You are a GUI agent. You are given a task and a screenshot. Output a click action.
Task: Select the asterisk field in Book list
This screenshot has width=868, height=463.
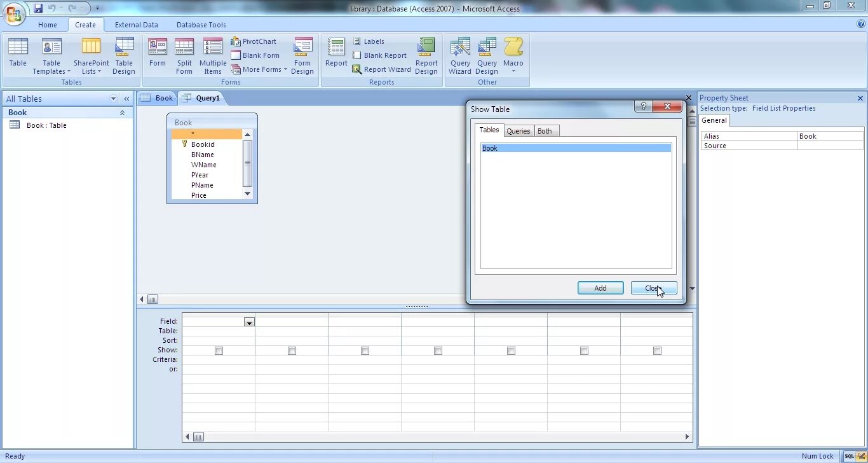click(207, 134)
